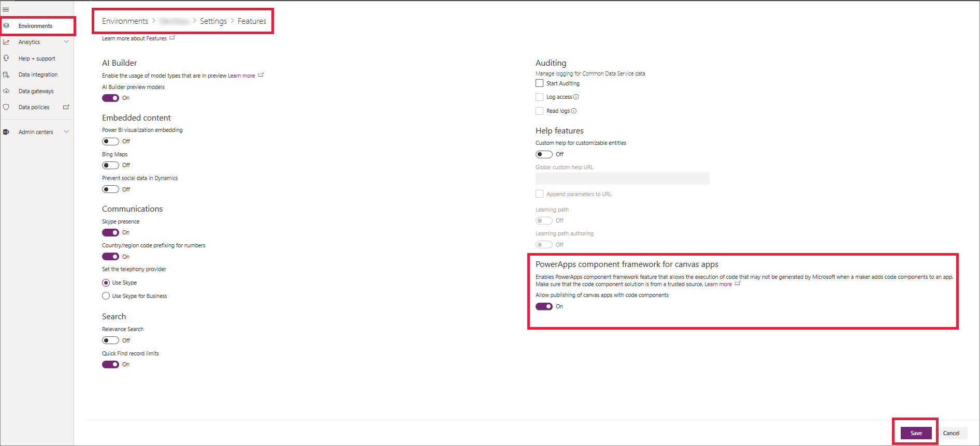Check the Start Auditing checkbox
980x446 pixels.
539,83
